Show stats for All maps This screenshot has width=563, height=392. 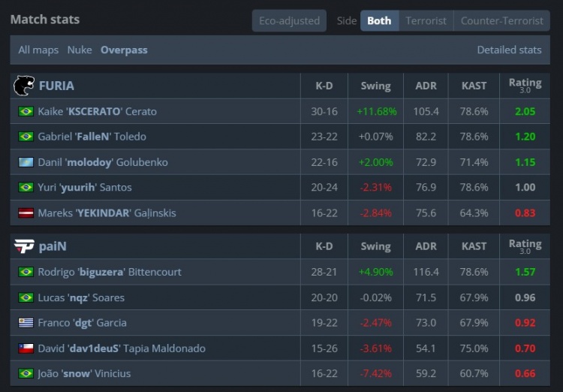point(38,50)
